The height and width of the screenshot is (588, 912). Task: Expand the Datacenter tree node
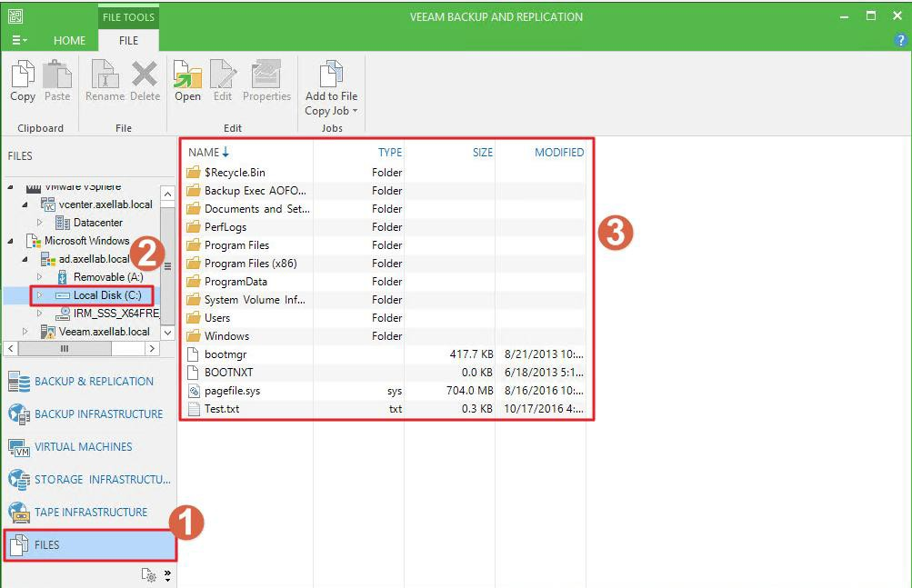coord(40,223)
